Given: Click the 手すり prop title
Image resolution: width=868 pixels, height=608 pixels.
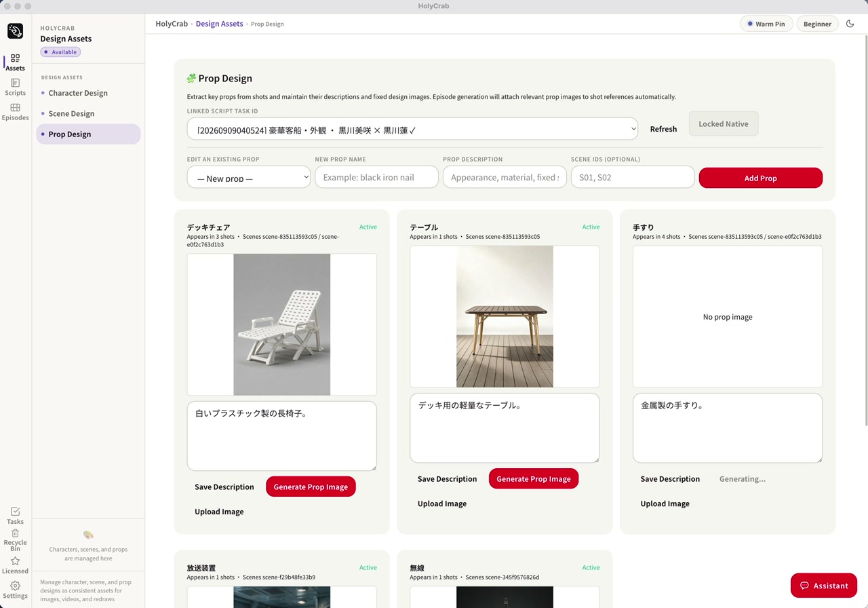Looking at the screenshot, I should (x=644, y=227).
